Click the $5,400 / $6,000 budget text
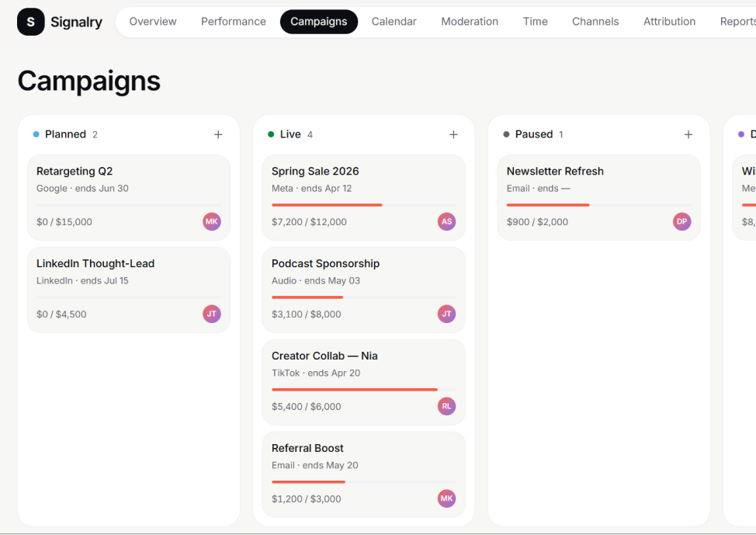Viewport: 756px width, 535px height. coord(306,407)
